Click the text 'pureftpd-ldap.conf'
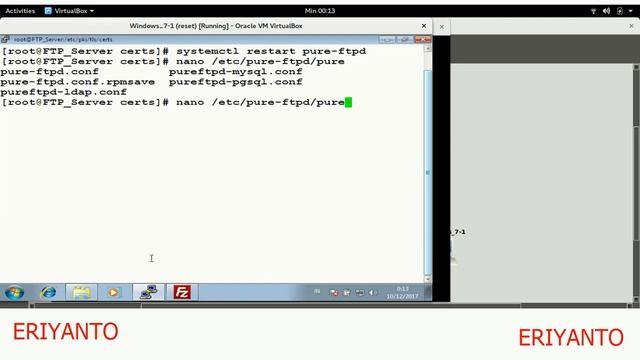This screenshot has height=360, width=640. click(63, 92)
